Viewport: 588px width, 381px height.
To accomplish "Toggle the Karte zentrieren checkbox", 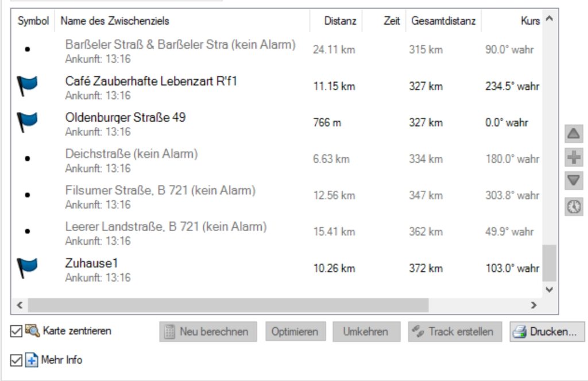I will (x=16, y=331).
